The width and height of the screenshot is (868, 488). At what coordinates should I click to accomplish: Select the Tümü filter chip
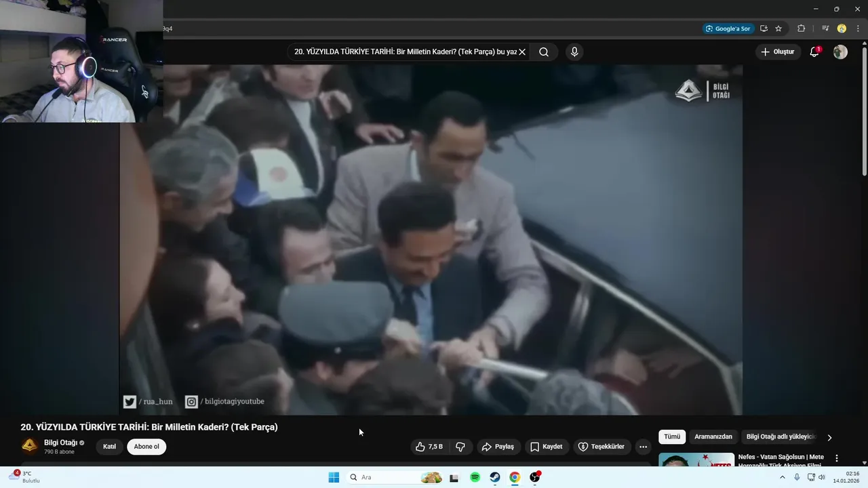[672, 437]
